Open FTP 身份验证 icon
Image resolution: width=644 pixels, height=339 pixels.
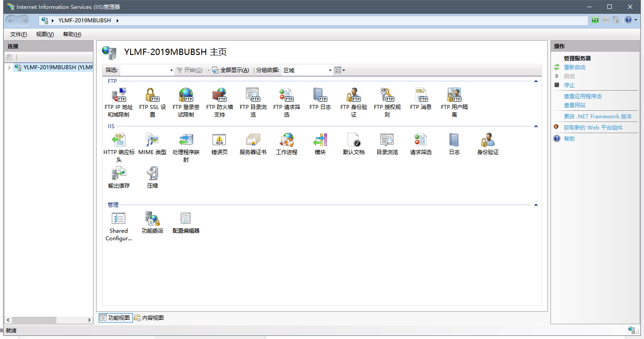353,103
